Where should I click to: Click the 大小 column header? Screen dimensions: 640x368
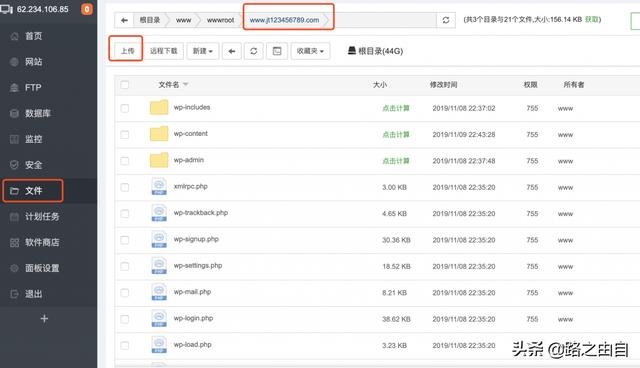(380, 84)
